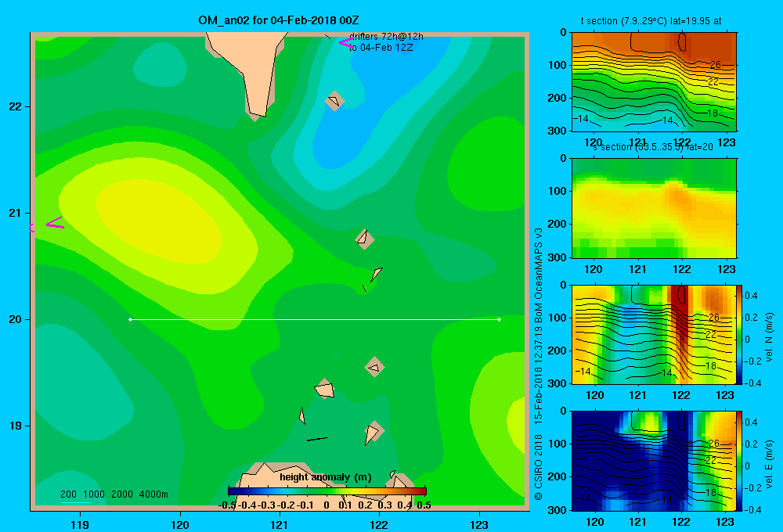Open the eastward velocity section panel
This screenshot has height=532, width=783.
653,461
